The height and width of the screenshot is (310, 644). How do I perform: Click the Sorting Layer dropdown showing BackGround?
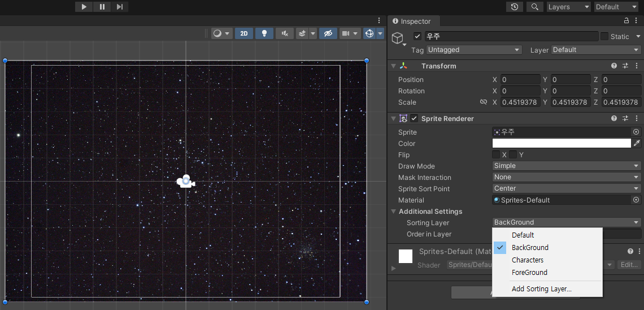(567, 222)
